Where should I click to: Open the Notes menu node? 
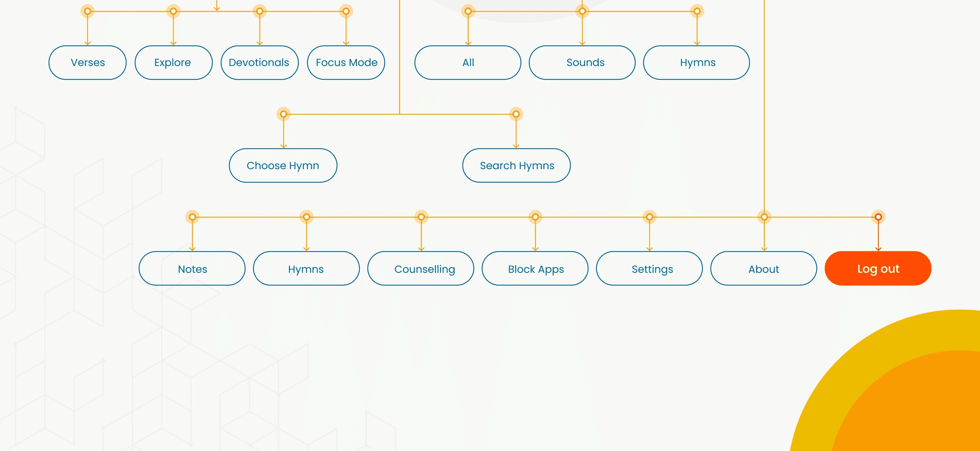tap(192, 269)
